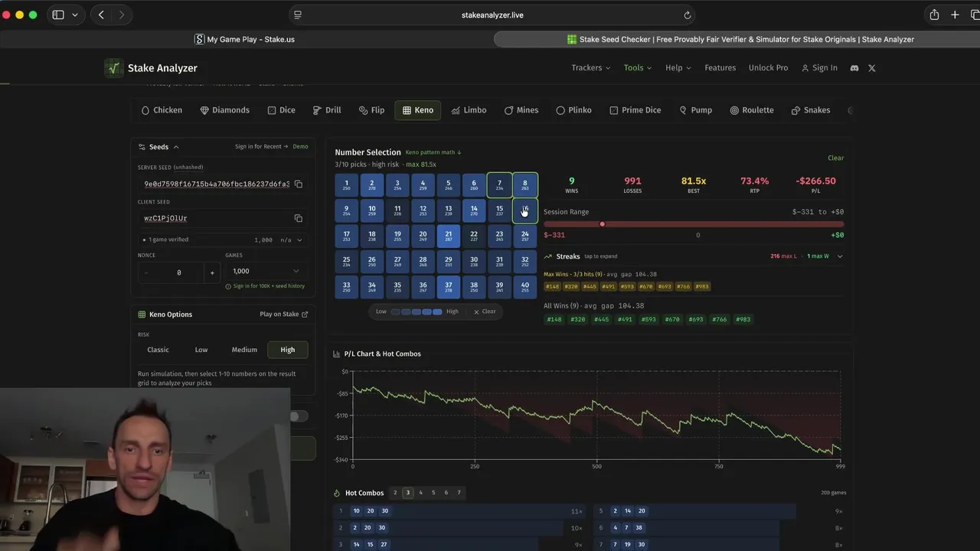Click Play on Stake link

click(x=284, y=315)
